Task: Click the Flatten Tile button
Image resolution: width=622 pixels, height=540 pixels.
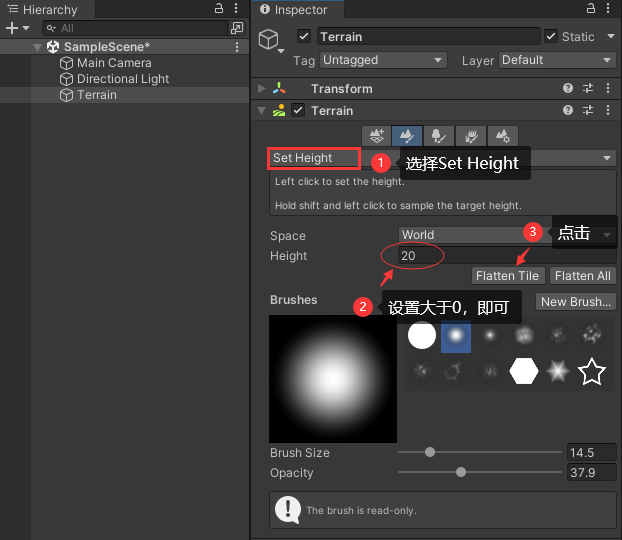Action: click(x=507, y=276)
